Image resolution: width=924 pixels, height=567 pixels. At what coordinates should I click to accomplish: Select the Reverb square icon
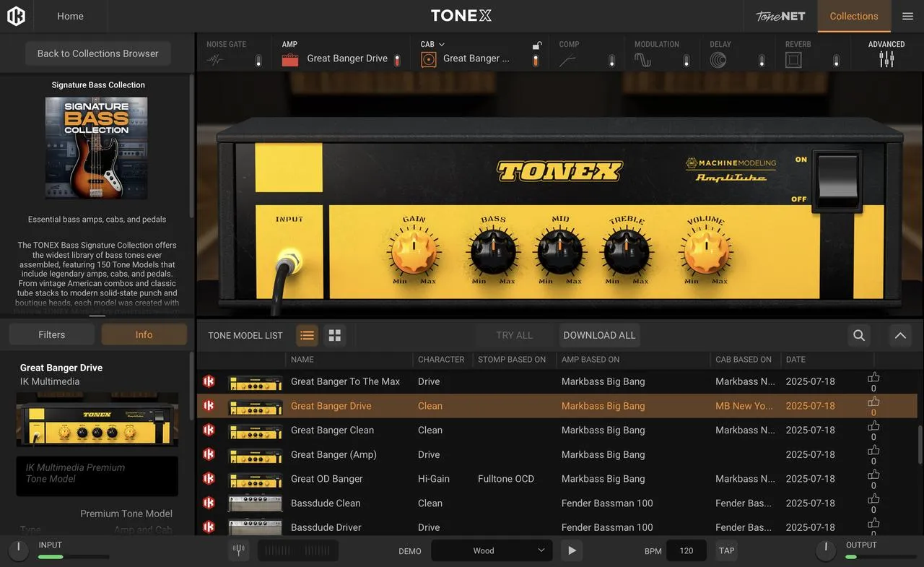point(793,60)
